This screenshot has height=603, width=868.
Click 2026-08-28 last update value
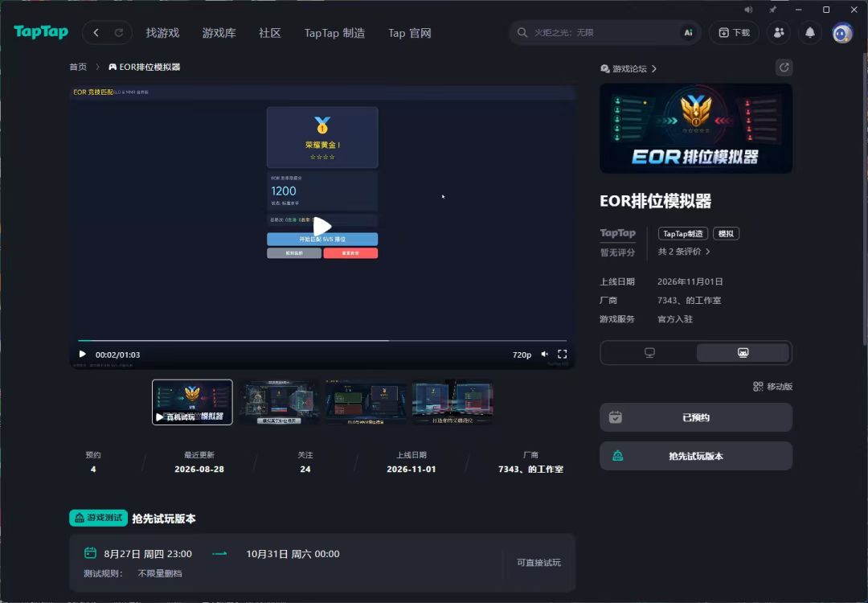199,469
